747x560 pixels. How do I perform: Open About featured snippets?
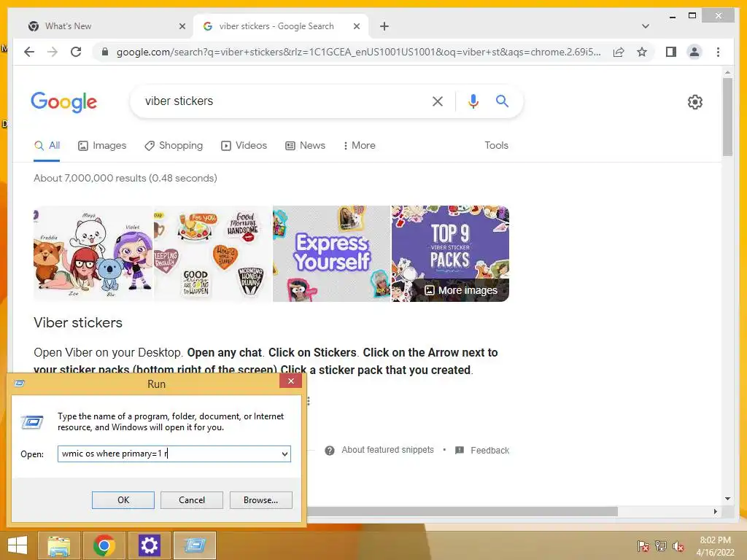(379, 450)
